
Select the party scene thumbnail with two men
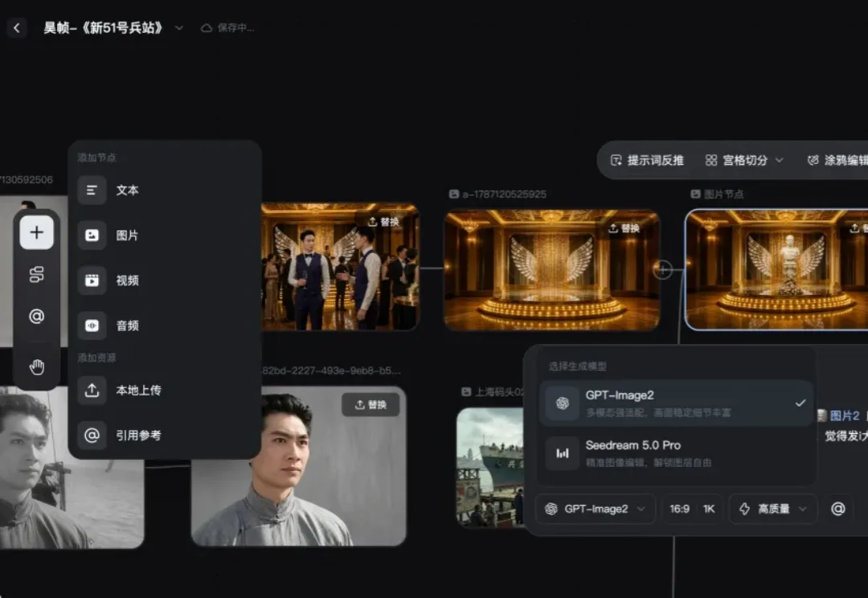(x=340, y=266)
